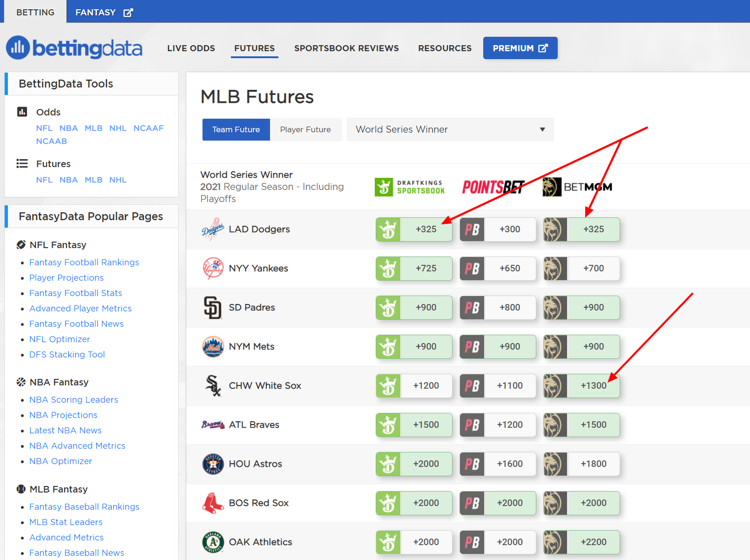750x560 pixels.
Task: Click the bettingdata logo
Action: [x=74, y=48]
